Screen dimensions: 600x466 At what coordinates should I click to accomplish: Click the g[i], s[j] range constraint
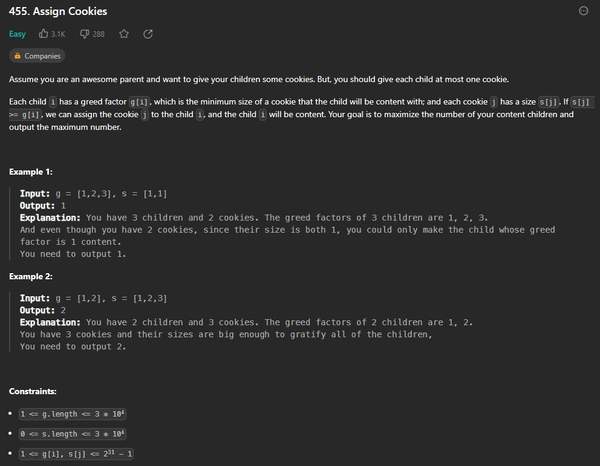(x=76, y=455)
